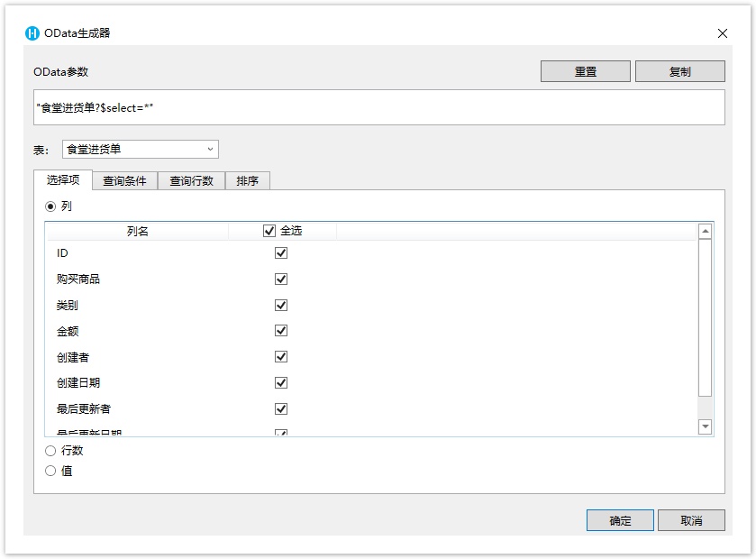This screenshot has height=559, width=756.
Task: Toggle the 创建日期 column checkbox
Action: 281,383
